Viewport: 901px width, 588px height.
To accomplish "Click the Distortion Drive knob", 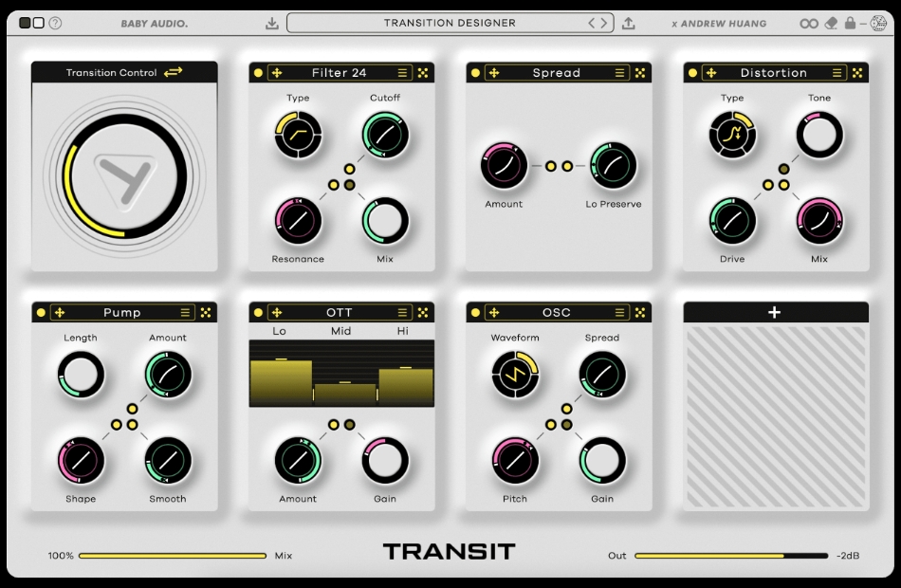I will 732,221.
